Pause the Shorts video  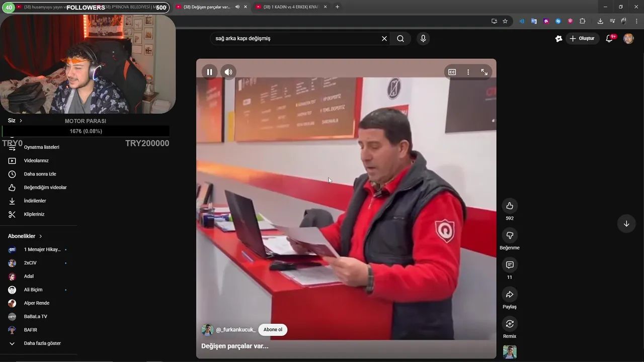click(x=209, y=72)
